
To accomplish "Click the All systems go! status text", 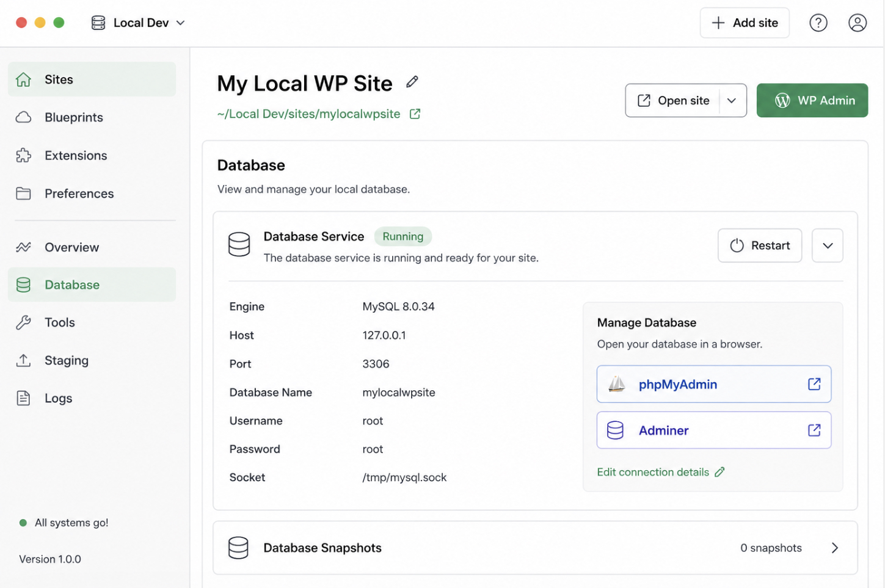I will click(71, 523).
